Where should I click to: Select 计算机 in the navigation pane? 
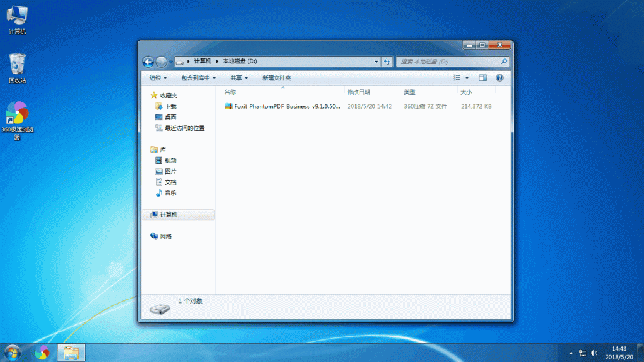tap(178, 215)
